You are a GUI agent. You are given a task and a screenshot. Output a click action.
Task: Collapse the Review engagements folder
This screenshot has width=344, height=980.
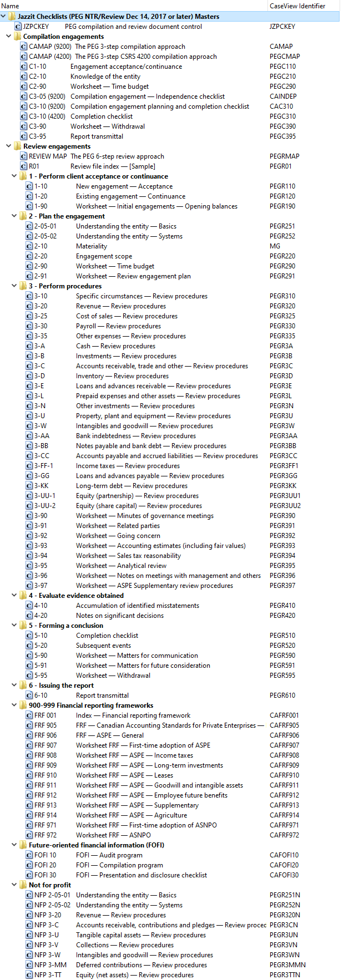[x=9, y=146]
